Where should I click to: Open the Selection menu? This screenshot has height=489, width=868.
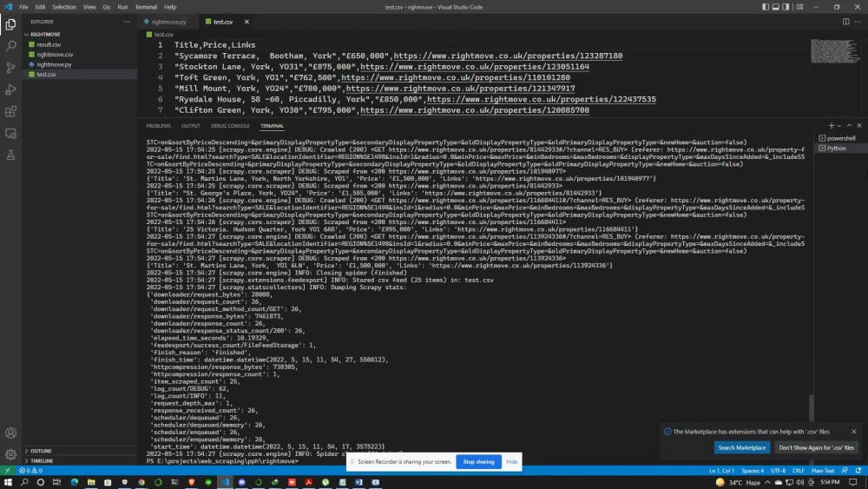64,7
